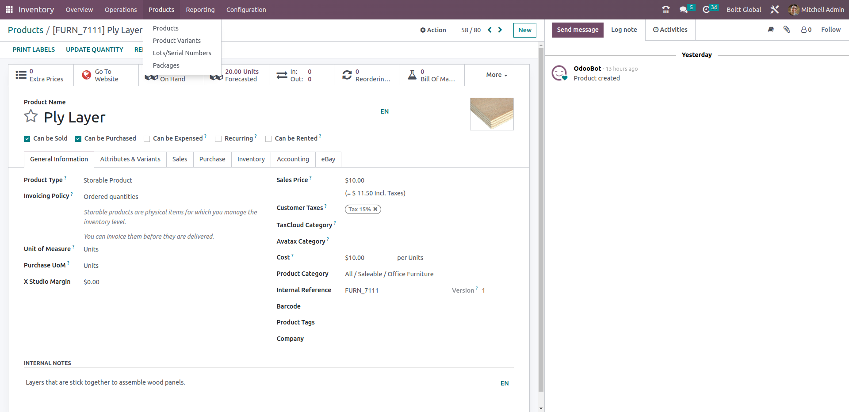849x412 pixels.
Task: Switch company Boltt Global selector
Action: 743,10
